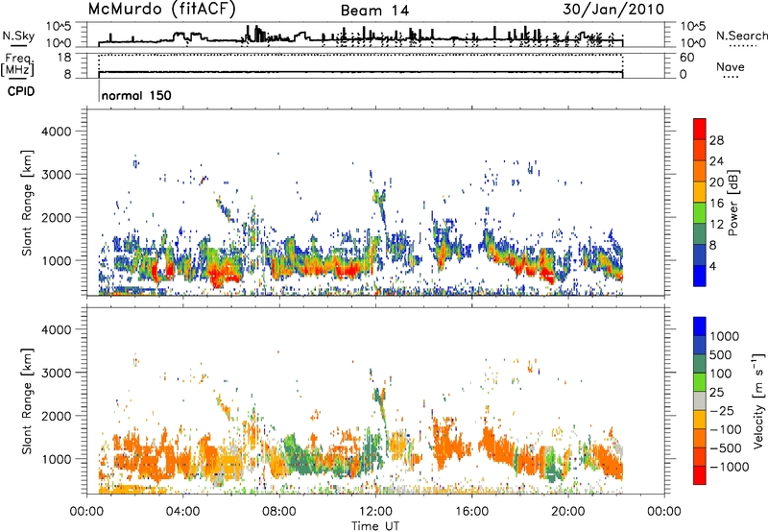Click the '500' tick on Velocity scale
Viewport: 768px width, 532px height.
pos(720,354)
